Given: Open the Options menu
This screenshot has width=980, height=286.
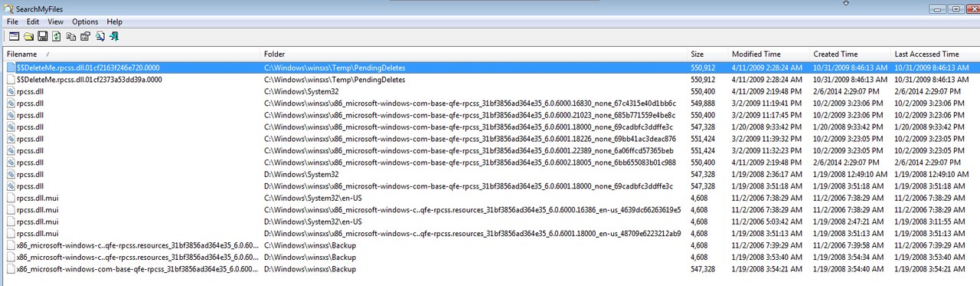Looking at the screenshot, I should click(x=85, y=22).
